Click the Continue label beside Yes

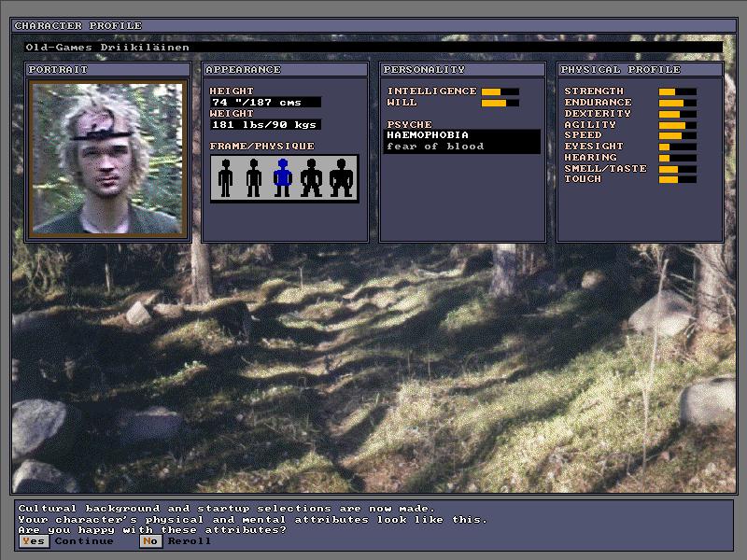84,541
